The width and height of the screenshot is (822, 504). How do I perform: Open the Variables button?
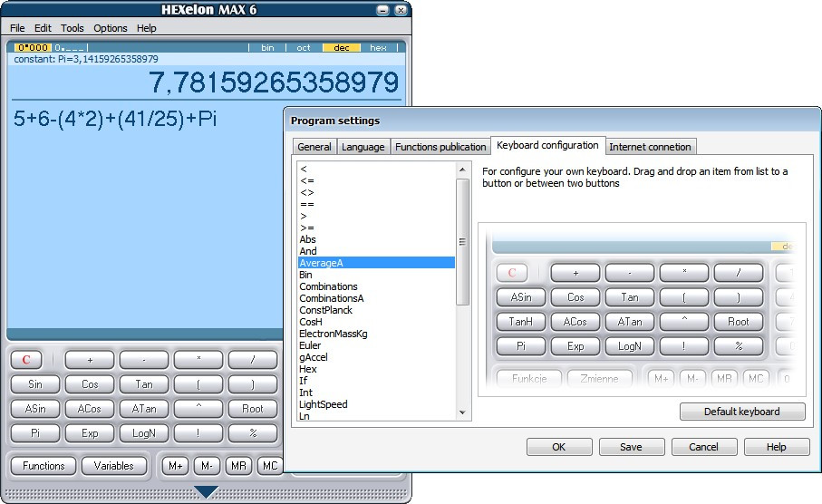pos(114,466)
